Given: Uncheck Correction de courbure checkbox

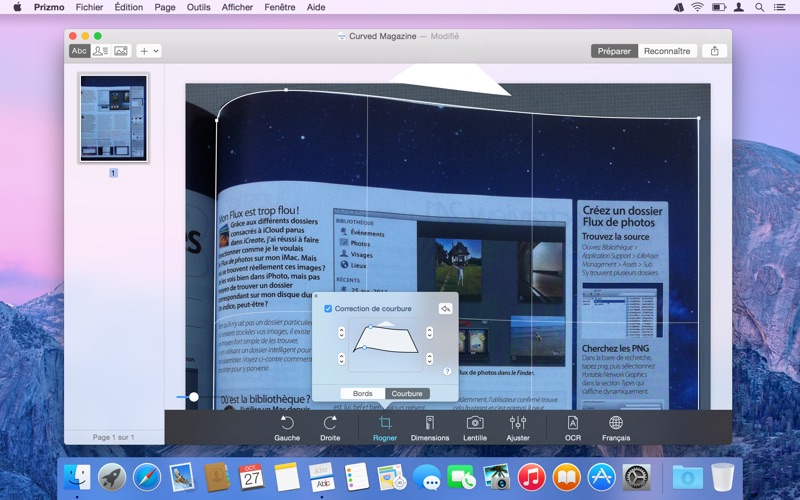Looking at the screenshot, I should 328,309.
